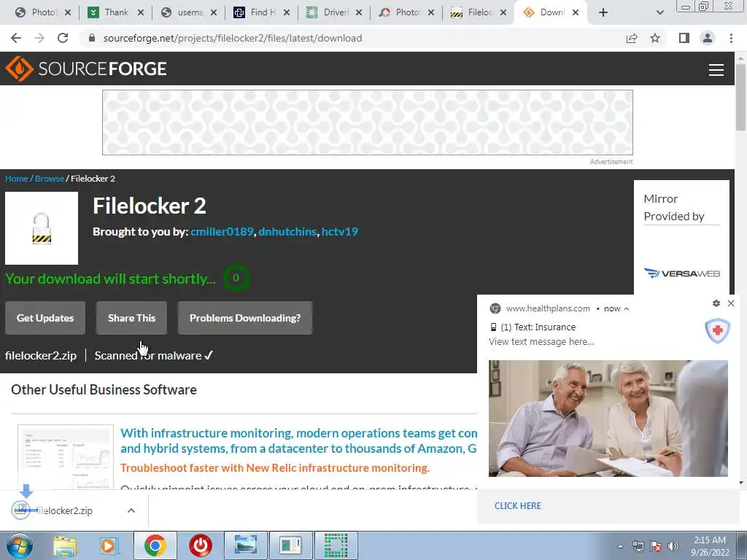Click the top banner advertisement
Screen dimensions: 747x560
(x=368, y=122)
